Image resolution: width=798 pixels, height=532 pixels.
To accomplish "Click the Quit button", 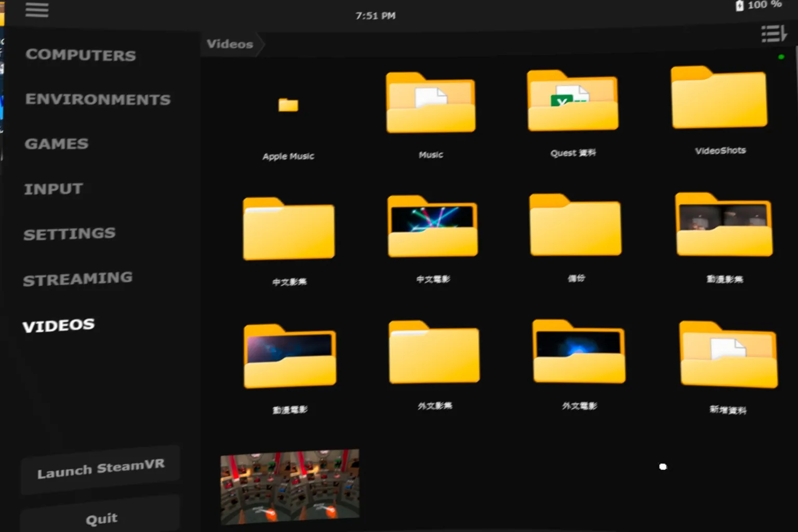I will [x=101, y=517].
